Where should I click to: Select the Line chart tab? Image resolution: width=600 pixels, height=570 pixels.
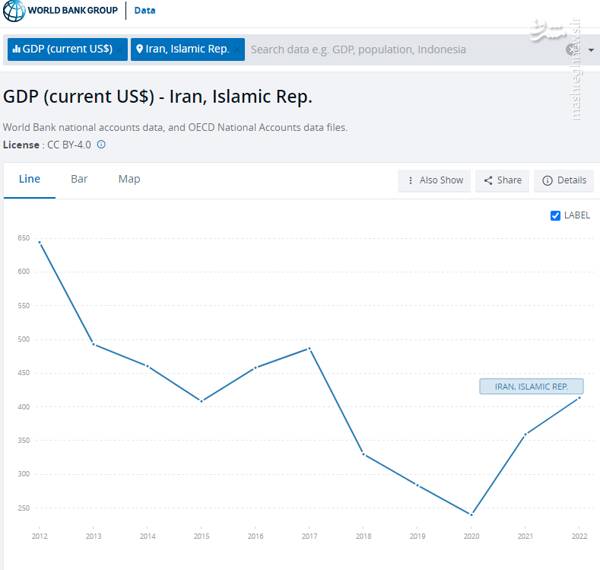point(30,179)
